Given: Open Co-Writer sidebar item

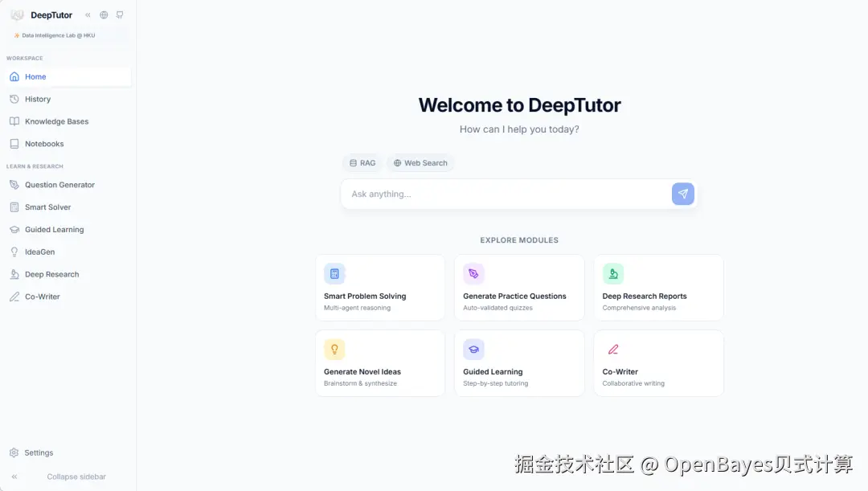Looking at the screenshot, I should point(68,297).
